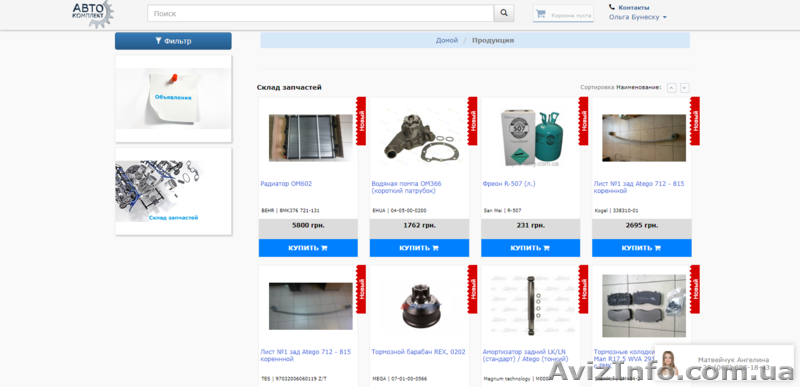Click the Амортизатор задний LK/LN product image
The image size is (800, 387).
pyautogui.click(x=531, y=305)
